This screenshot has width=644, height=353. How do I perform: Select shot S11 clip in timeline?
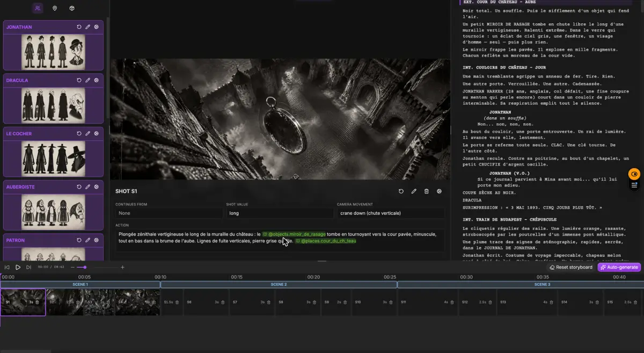[428, 302]
